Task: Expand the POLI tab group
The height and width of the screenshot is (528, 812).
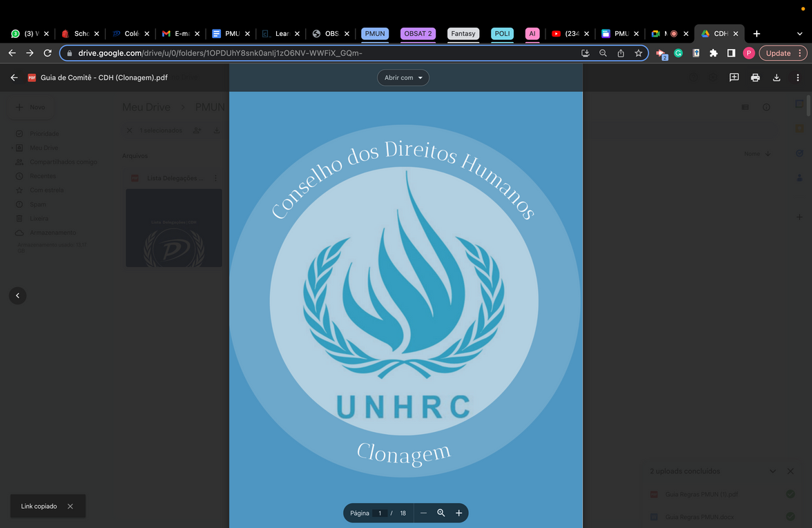Action: pos(503,34)
